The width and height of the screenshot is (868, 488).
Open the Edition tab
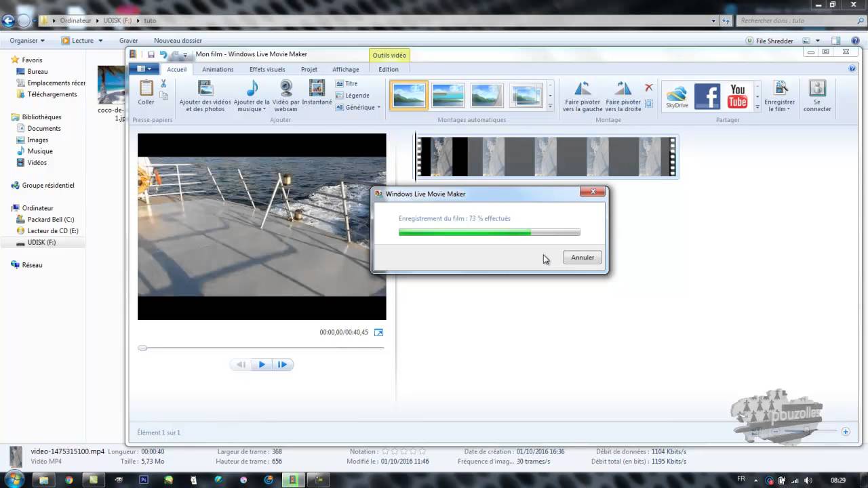[x=389, y=69]
